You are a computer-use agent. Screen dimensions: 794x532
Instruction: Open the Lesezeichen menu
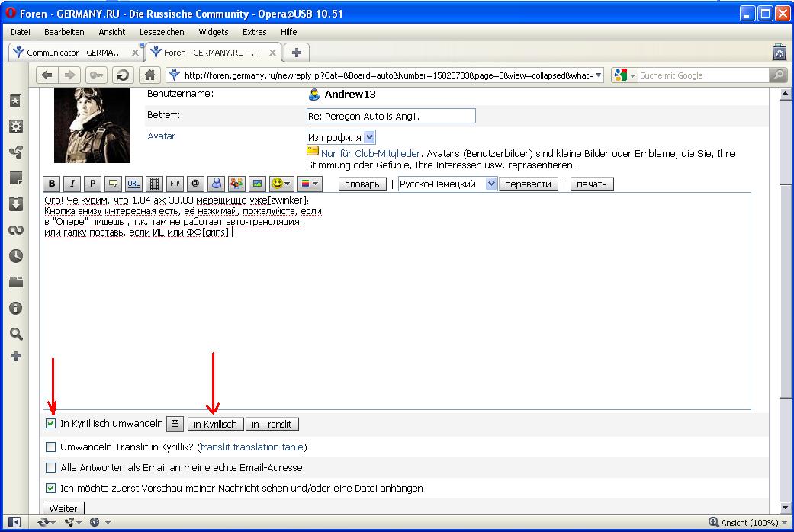162,32
